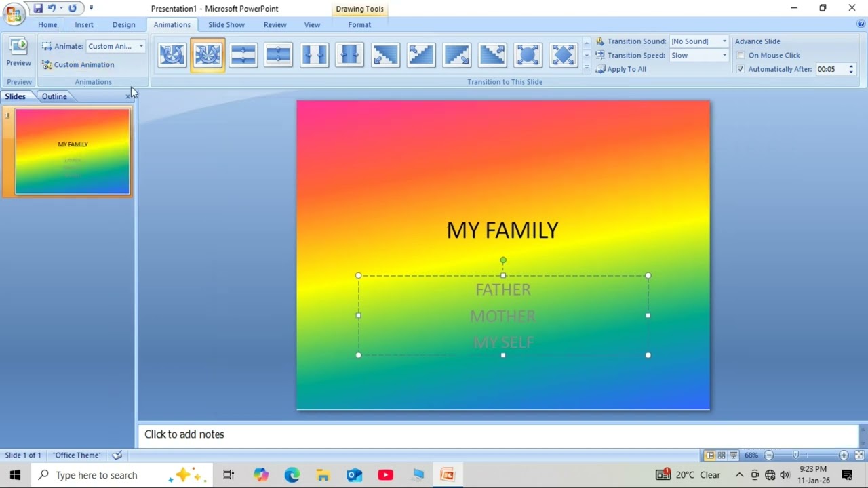Switch to Slide Sorter view

pos(722,455)
